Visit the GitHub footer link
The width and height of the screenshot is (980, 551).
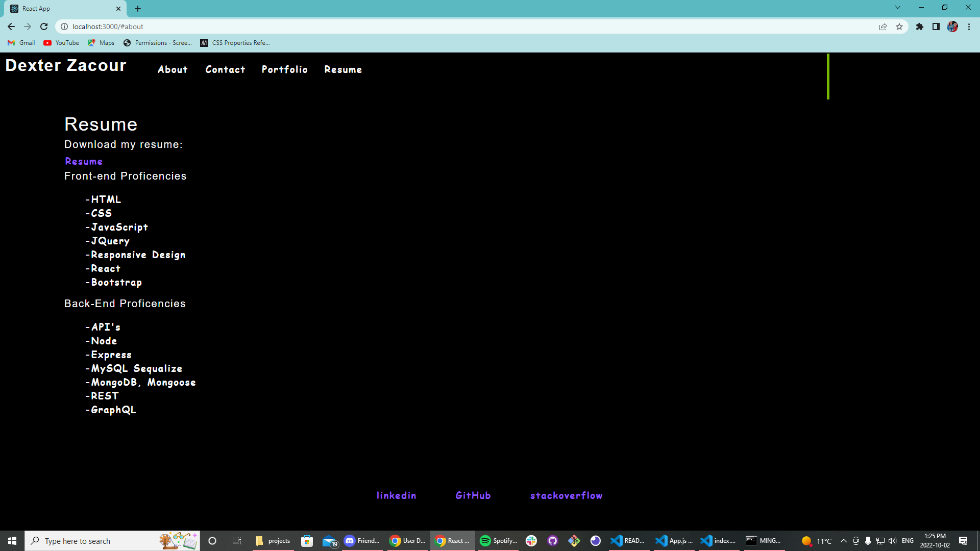point(473,496)
